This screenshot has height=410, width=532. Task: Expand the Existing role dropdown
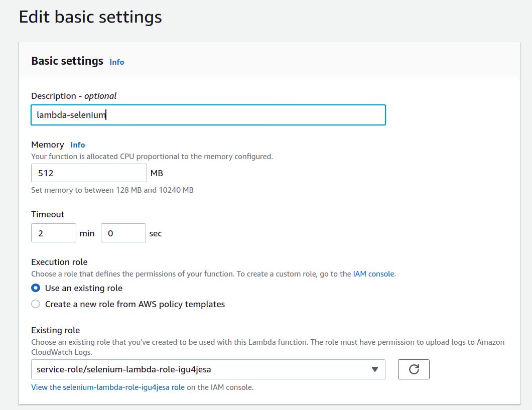tap(208, 369)
